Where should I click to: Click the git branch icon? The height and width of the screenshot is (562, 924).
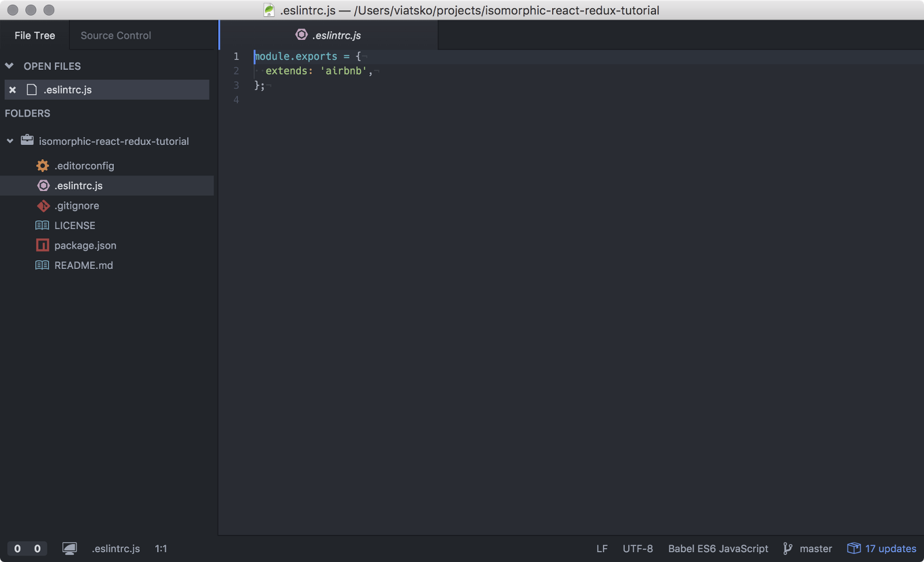click(x=788, y=549)
